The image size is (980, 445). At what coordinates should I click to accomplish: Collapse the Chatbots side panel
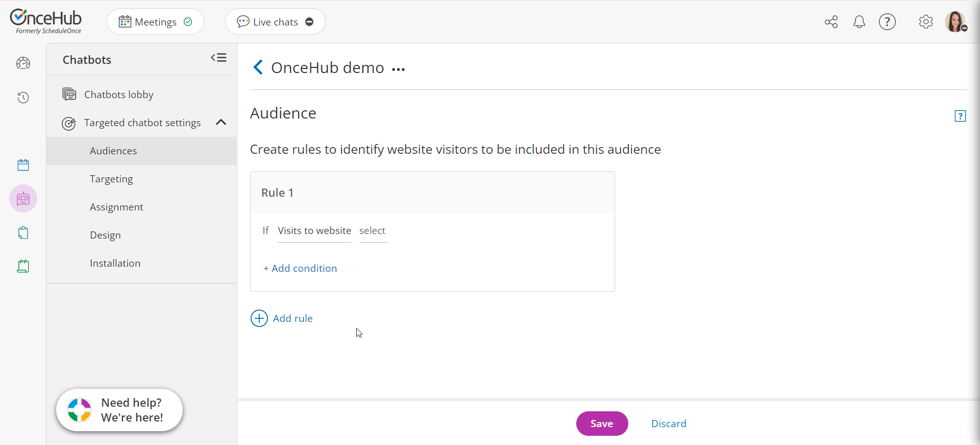tap(218, 58)
